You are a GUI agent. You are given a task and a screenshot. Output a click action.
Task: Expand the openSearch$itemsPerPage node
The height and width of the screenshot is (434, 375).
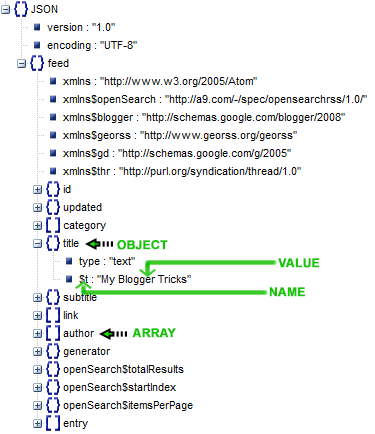[38, 406]
